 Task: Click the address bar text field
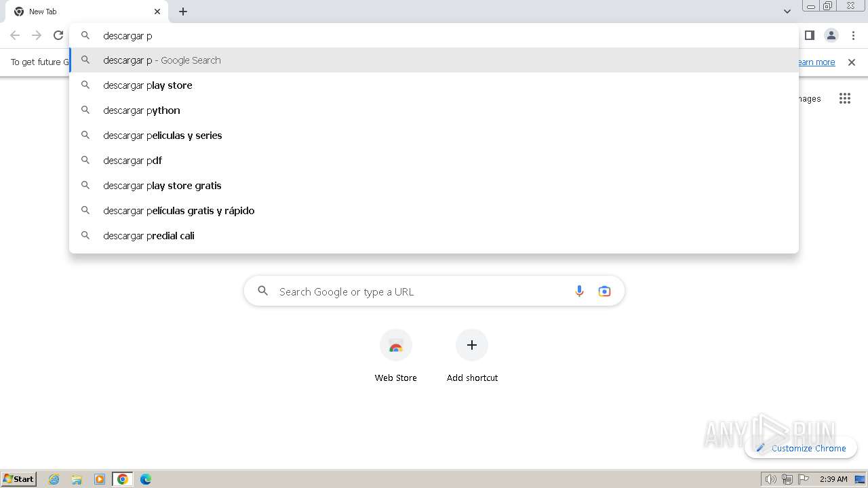pyautogui.click(x=434, y=35)
